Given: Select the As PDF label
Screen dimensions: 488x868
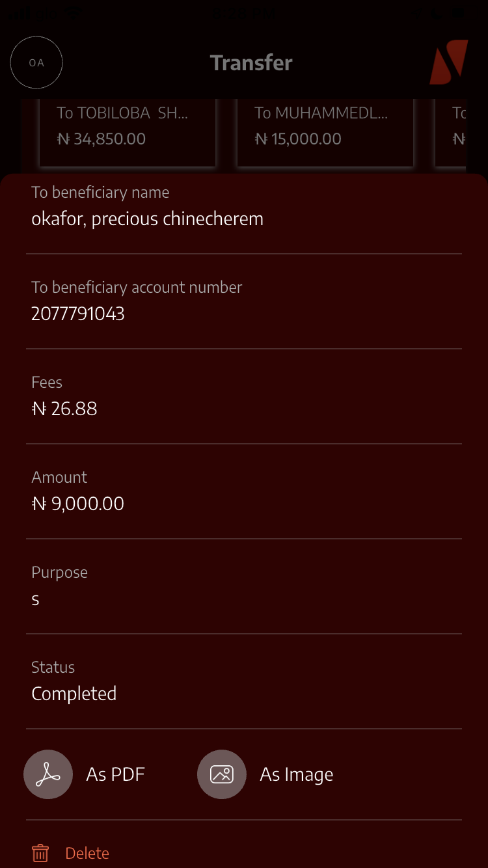Looking at the screenshot, I should (x=115, y=774).
